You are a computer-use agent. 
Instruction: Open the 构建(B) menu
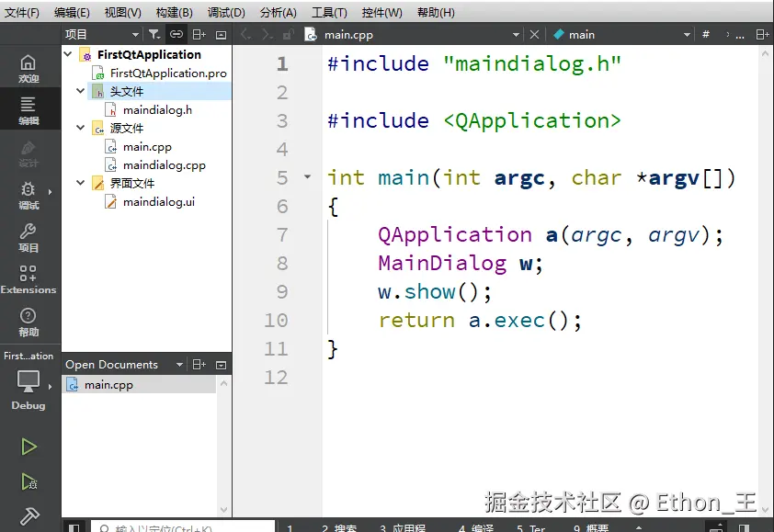coord(175,12)
